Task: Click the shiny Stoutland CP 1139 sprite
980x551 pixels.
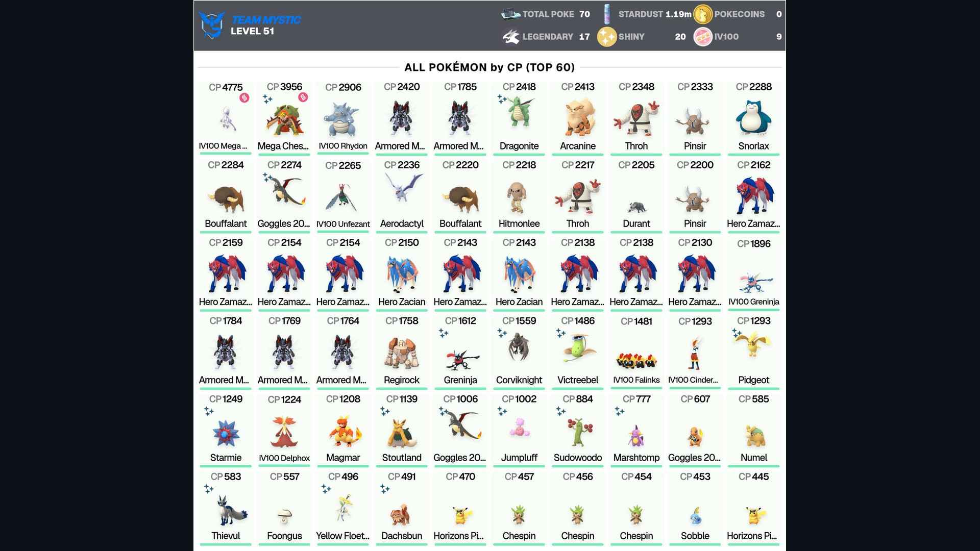Action: click(402, 433)
